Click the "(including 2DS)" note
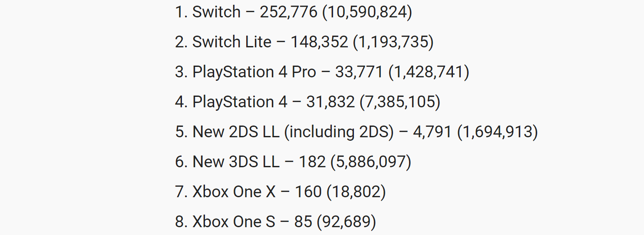Viewport: 644px width, 235px height. [x=339, y=132]
